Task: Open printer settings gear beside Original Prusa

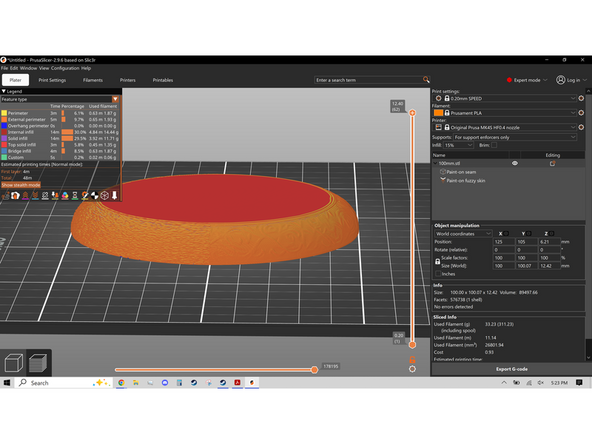Action: pyautogui.click(x=581, y=127)
